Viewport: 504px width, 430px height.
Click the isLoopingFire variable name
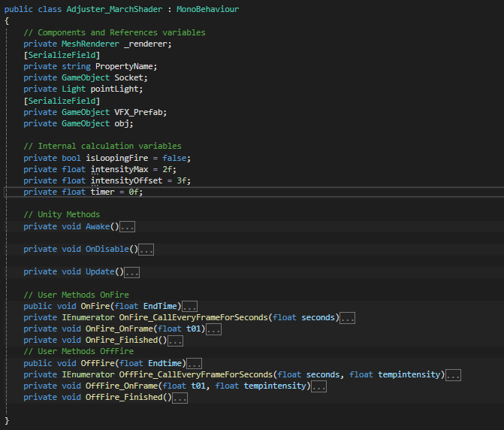pos(117,158)
